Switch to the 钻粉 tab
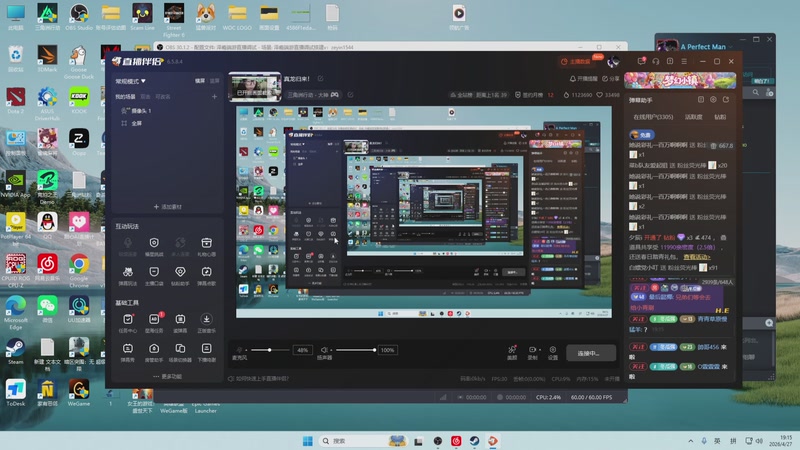 coord(720,117)
